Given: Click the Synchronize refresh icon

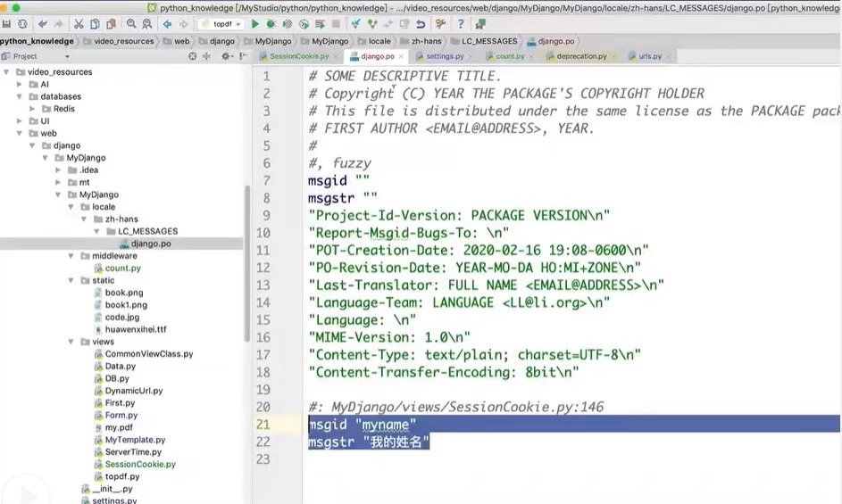Looking at the screenshot, I should point(22,24).
